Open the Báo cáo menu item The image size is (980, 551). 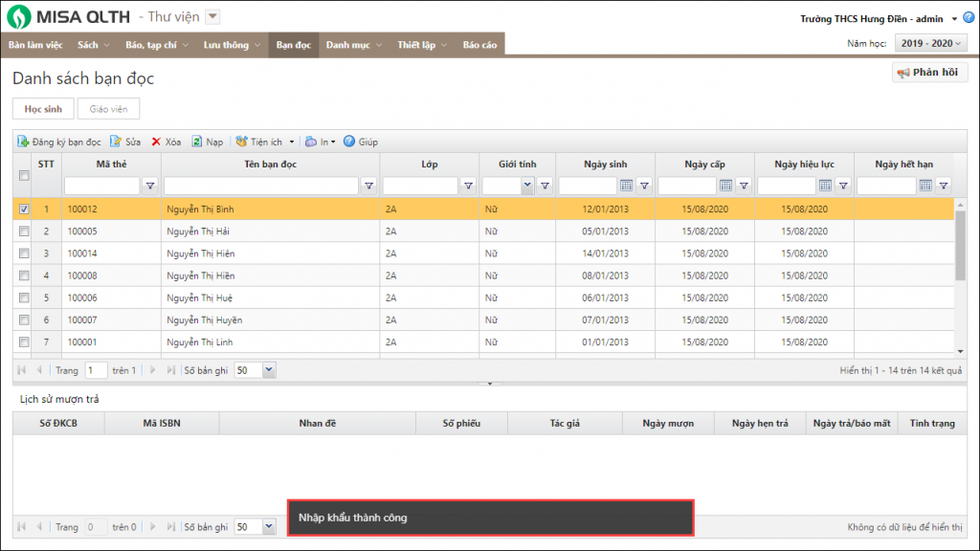click(479, 45)
